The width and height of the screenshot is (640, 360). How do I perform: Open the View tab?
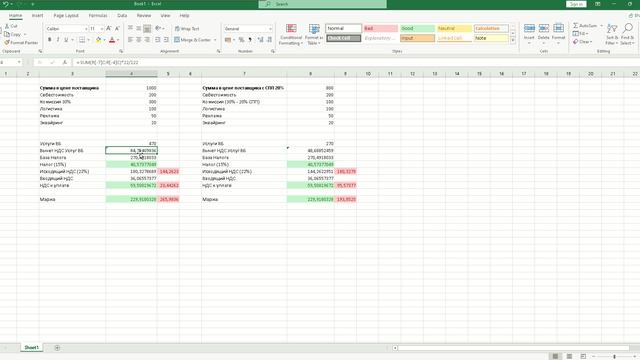(165, 16)
